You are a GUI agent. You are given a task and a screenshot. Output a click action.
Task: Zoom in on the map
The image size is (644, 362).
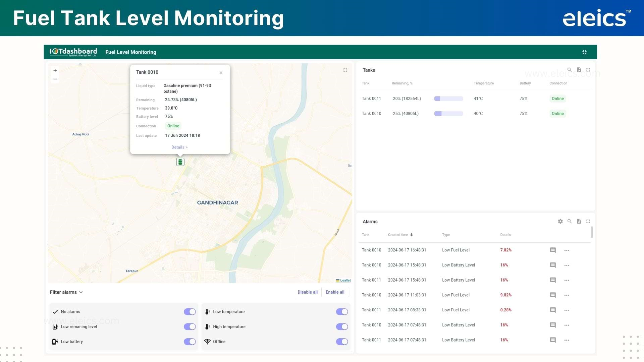click(55, 70)
